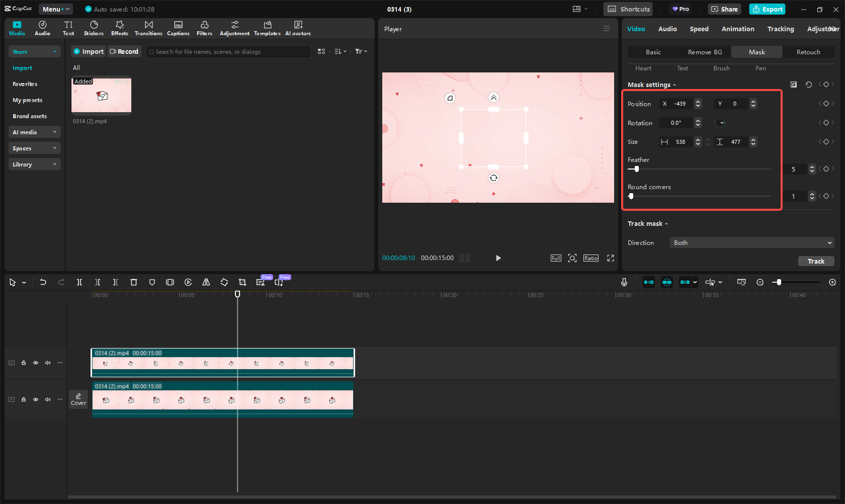Open the Effects panel
Viewport: 845px width, 504px height.
coord(120,28)
